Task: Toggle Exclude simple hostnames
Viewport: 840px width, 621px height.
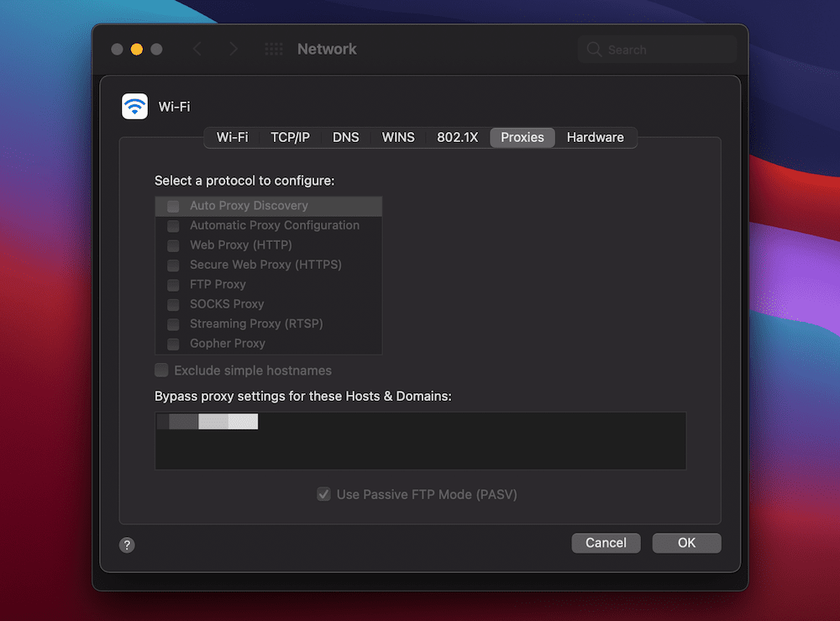Action: pyautogui.click(x=160, y=370)
